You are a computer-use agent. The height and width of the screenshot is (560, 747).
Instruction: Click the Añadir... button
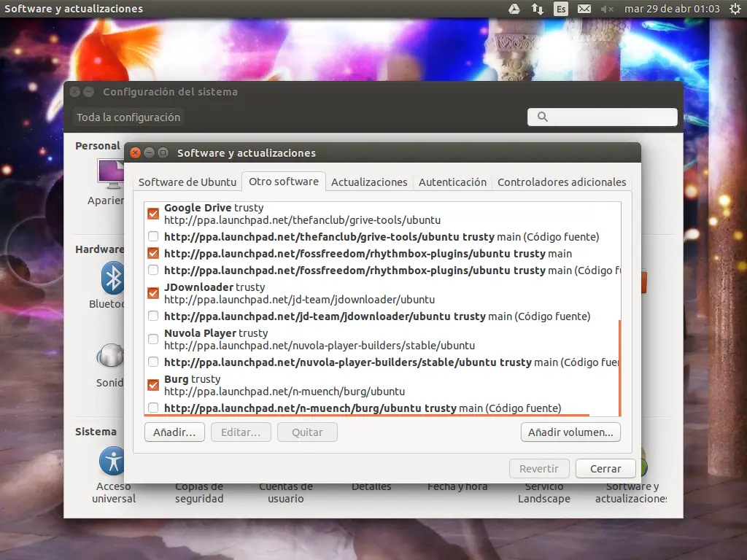pos(174,432)
